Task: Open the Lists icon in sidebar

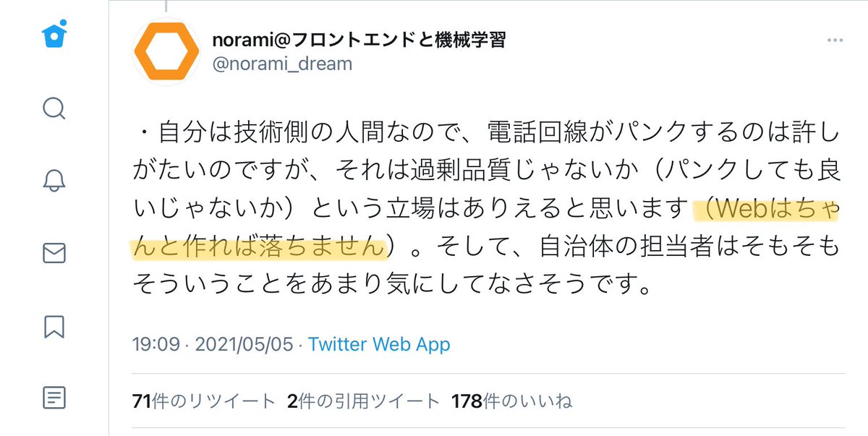Action: click(x=54, y=397)
